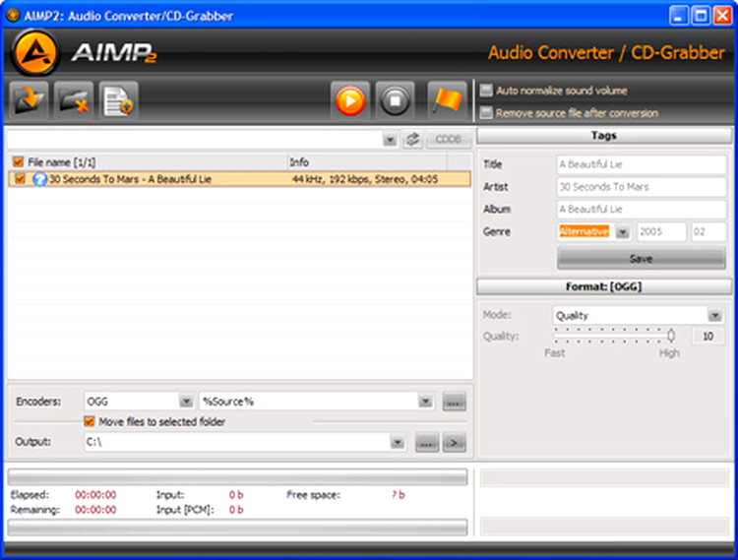Click the AIMP2 round logo
The width and height of the screenshot is (738, 560).
click(x=35, y=52)
